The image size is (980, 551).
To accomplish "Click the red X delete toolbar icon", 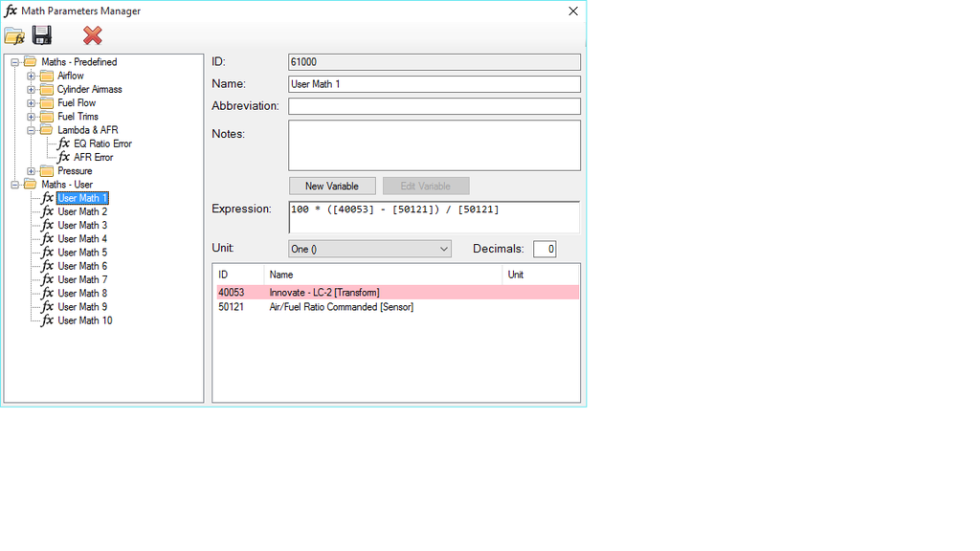I will point(92,34).
